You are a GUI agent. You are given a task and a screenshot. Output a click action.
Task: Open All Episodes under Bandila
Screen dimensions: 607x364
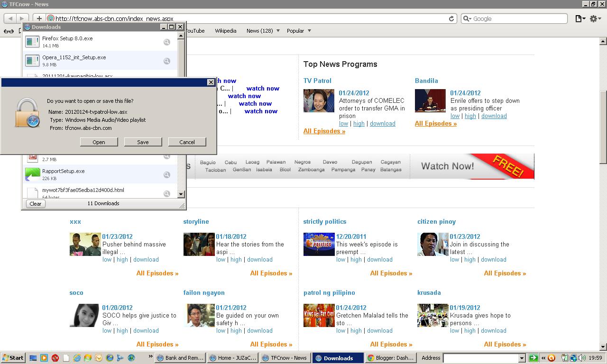point(436,123)
